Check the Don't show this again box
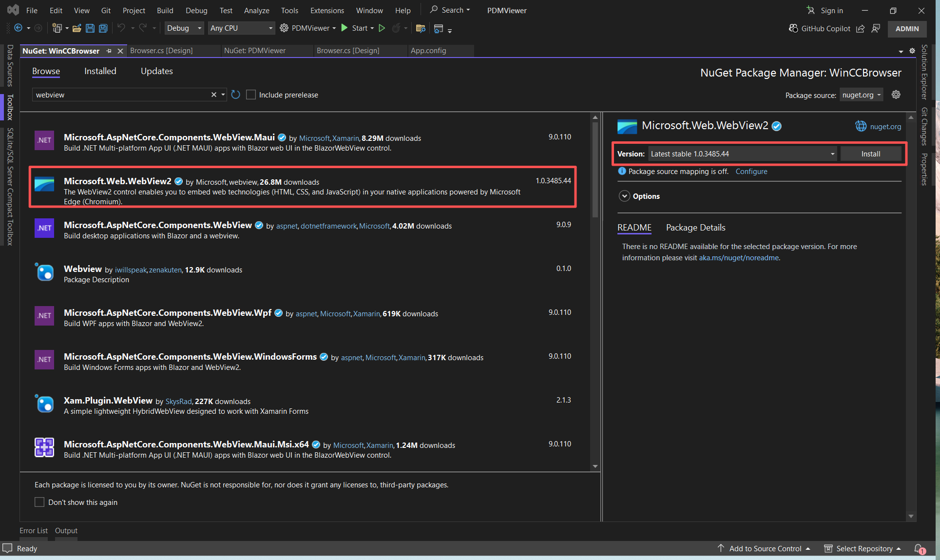 (x=39, y=502)
